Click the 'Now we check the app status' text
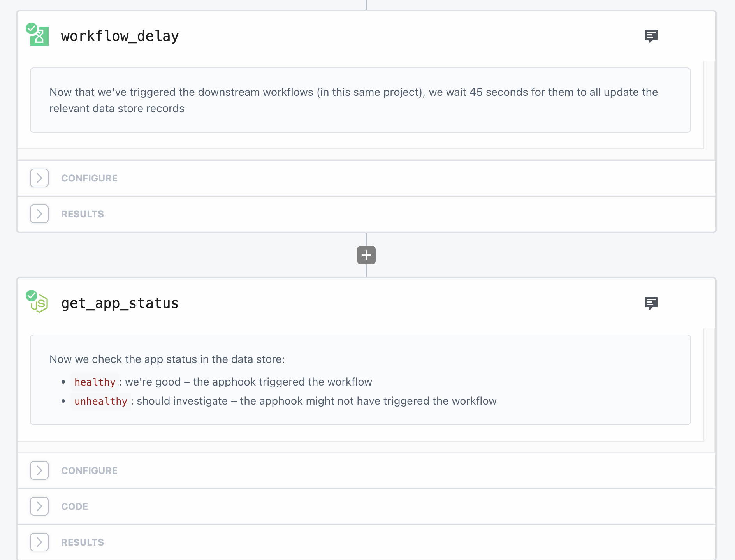This screenshot has height=560, width=735. click(167, 359)
